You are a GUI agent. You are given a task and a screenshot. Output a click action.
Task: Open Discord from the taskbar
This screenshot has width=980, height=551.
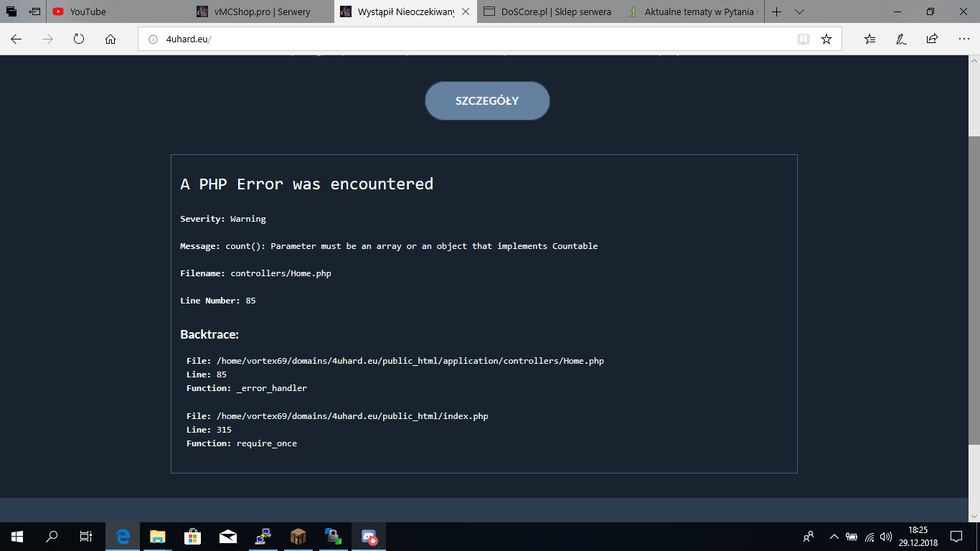tap(369, 537)
